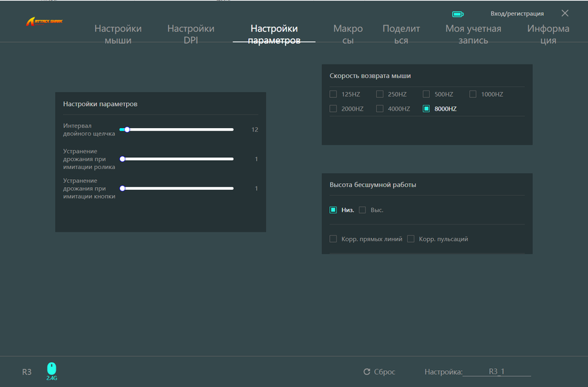Select the Выс. lift-off height option

point(363,210)
